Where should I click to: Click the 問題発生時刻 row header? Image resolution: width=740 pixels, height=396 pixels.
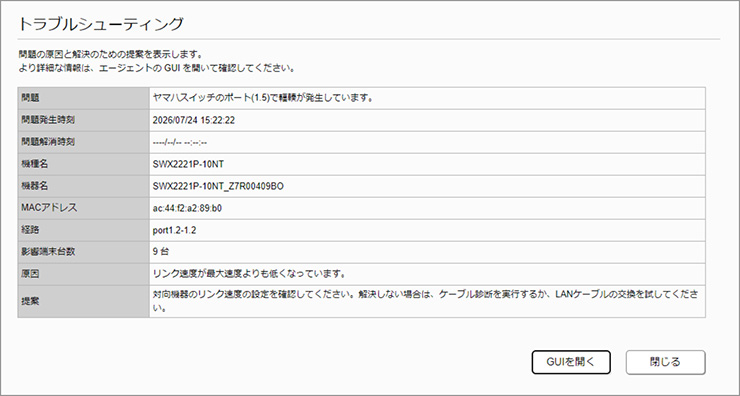tap(84, 120)
